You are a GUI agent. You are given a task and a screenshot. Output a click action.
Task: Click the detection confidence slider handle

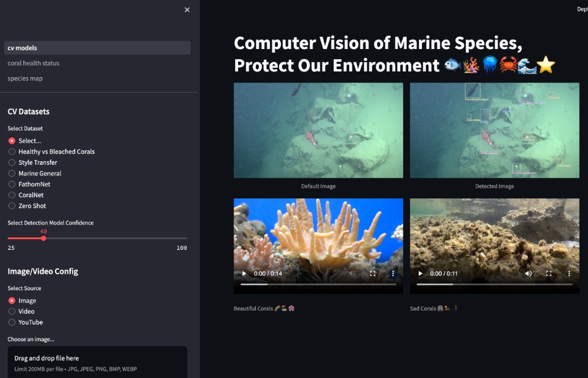pyautogui.click(x=44, y=238)
